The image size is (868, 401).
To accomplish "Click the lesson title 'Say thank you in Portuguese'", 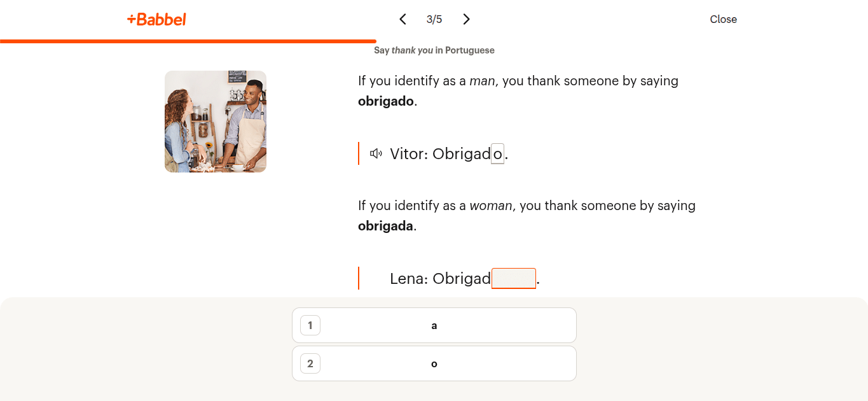I will coord(434,50).
